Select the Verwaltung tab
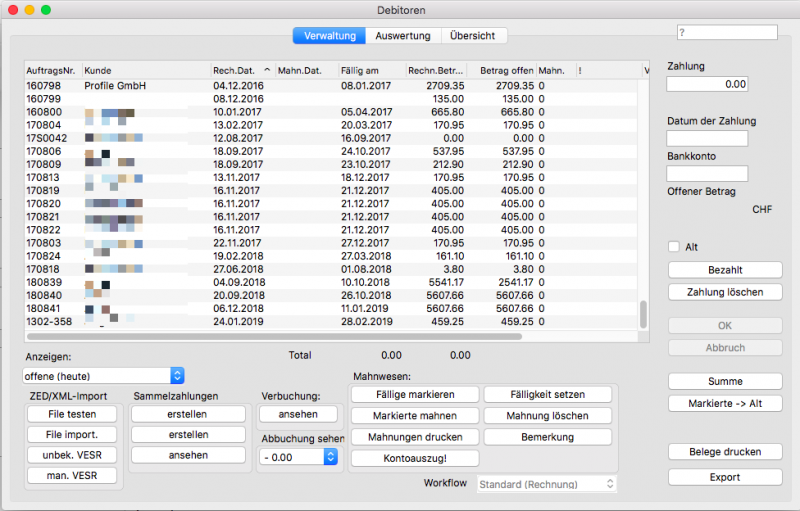Viewport: 800px width, 511px height. tap(329, 36)
